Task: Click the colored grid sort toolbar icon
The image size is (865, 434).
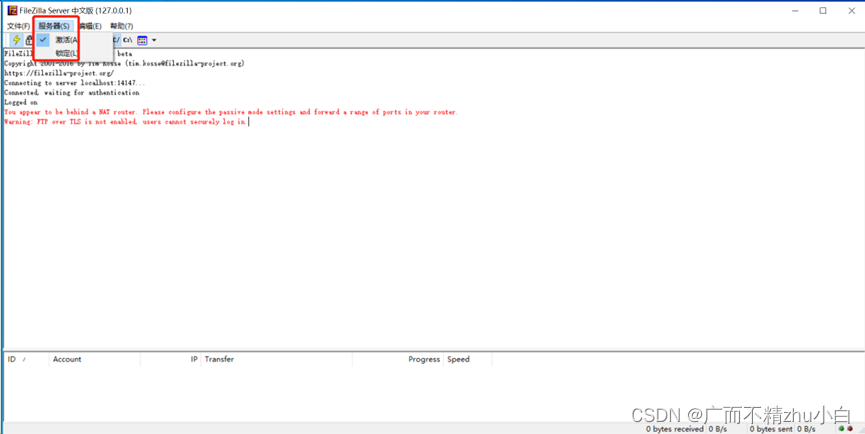Action: [x=142, y=40]
